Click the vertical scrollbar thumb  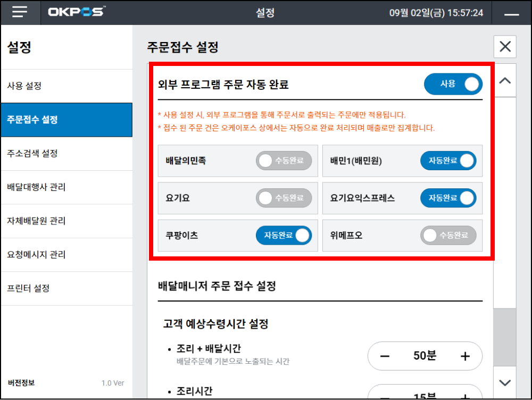click(x=505, y=338)
